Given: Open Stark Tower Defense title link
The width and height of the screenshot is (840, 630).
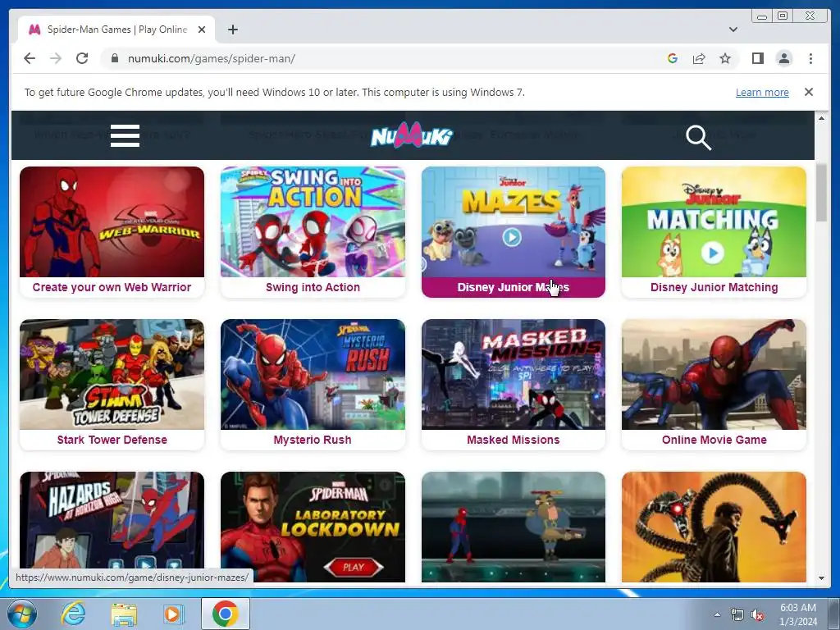Looking at the screenshot, I should (112, 440).
